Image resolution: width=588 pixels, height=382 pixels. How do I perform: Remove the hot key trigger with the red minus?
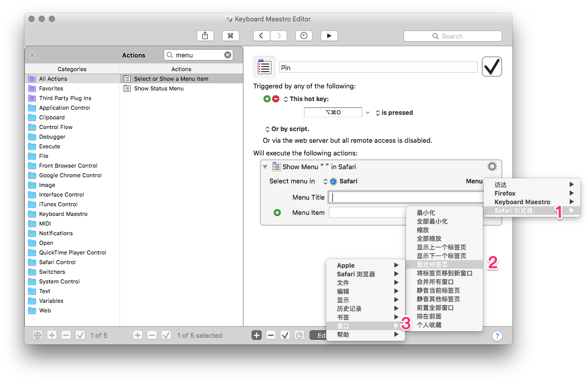(x=275, y=99)
